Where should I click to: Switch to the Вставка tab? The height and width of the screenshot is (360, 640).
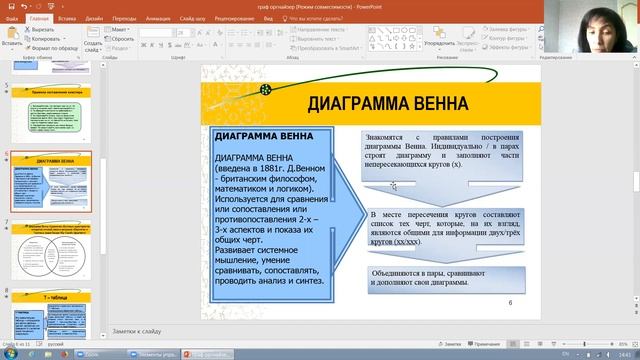pos(67,19)
